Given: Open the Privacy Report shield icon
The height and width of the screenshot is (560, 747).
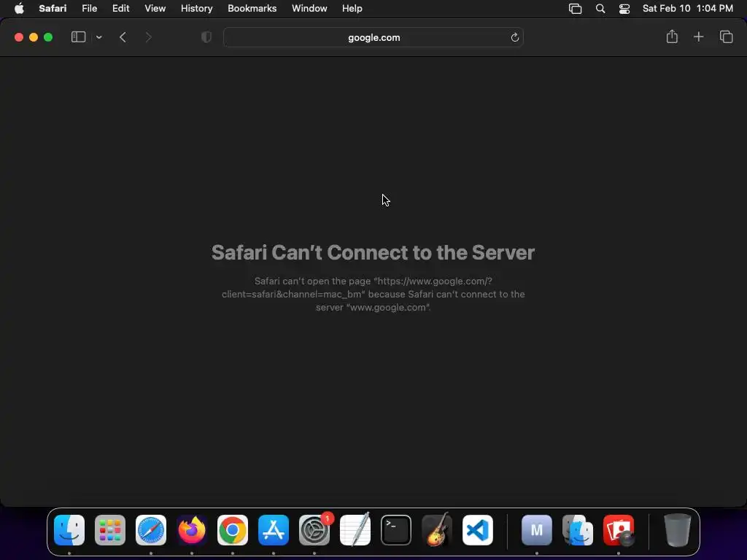Looking at the screenshot, I should pos(206,37).
